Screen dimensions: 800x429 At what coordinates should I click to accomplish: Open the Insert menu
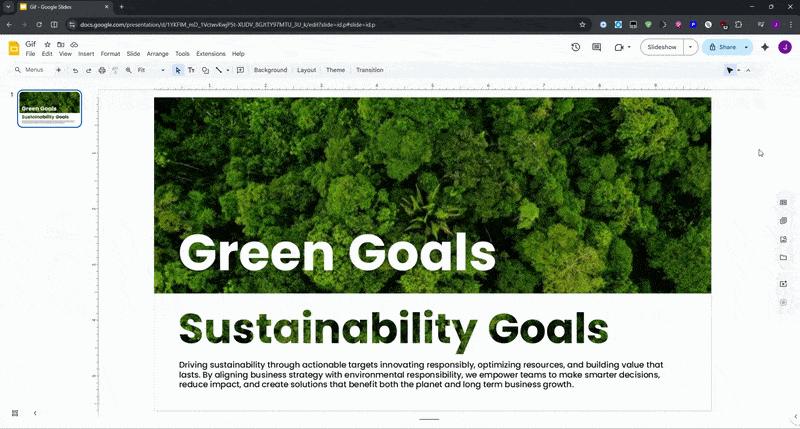click(86, 54)
